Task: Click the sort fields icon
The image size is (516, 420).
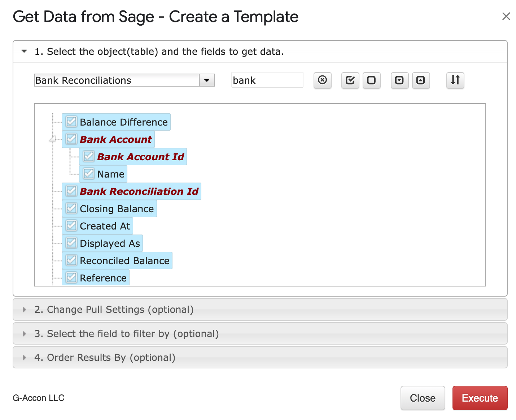Action: point(455,80)
